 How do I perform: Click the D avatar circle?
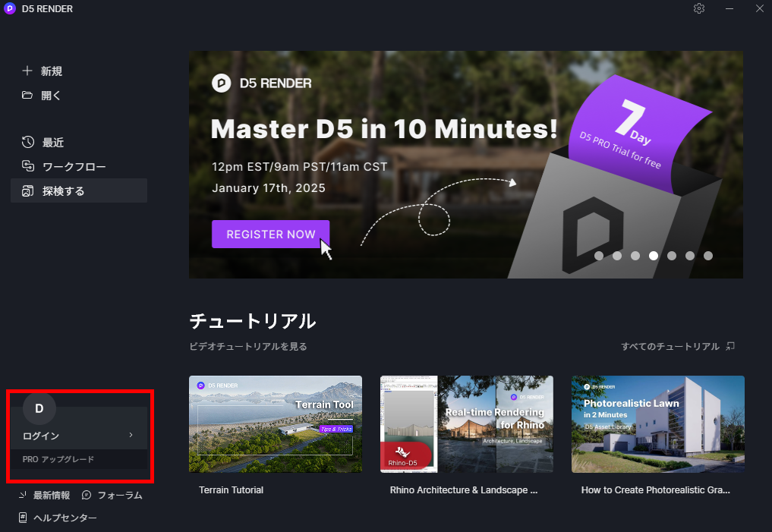pyautogui.click(x=39, y=408)
